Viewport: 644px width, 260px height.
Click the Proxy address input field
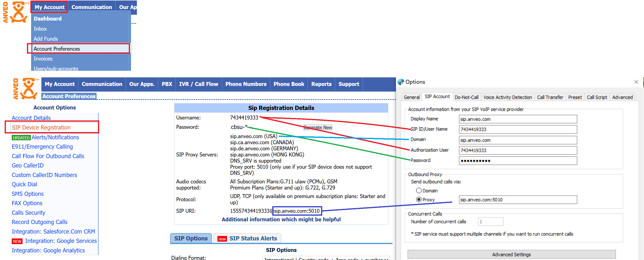(518, 200)
